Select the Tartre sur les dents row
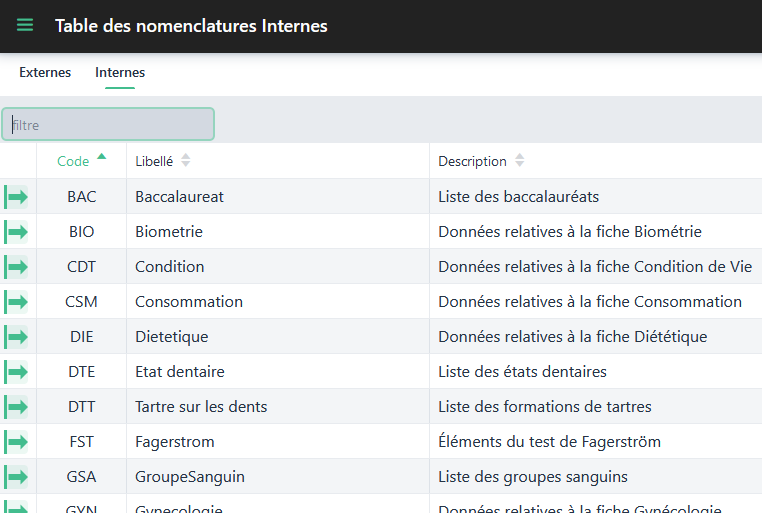This screenshot has height=513, width=762. 201,407
